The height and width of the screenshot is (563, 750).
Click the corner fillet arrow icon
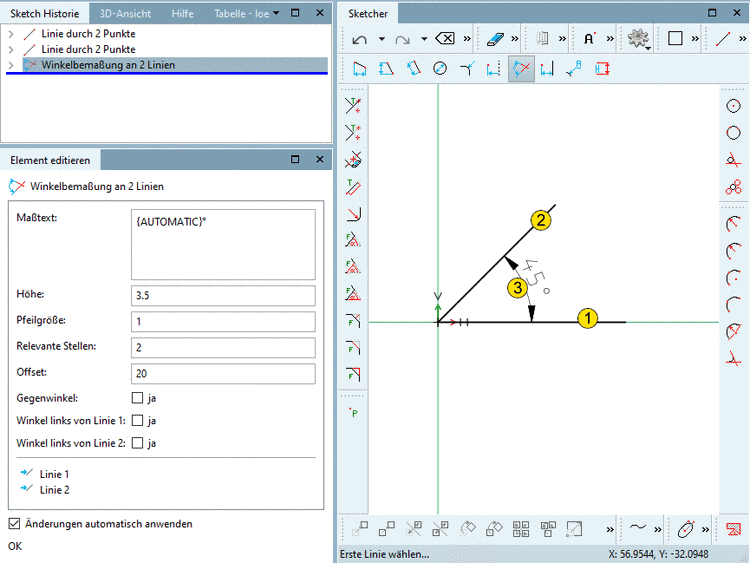click(353, 214)
